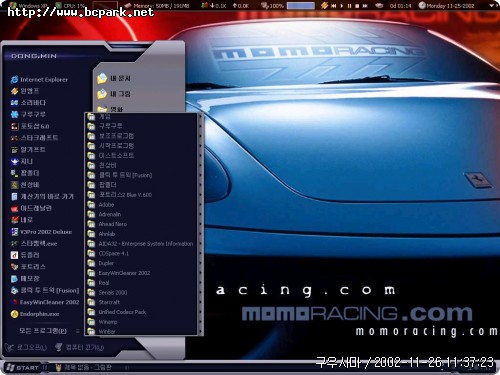
Task: Open 네로 in the left program list
Action: point(22,220)
